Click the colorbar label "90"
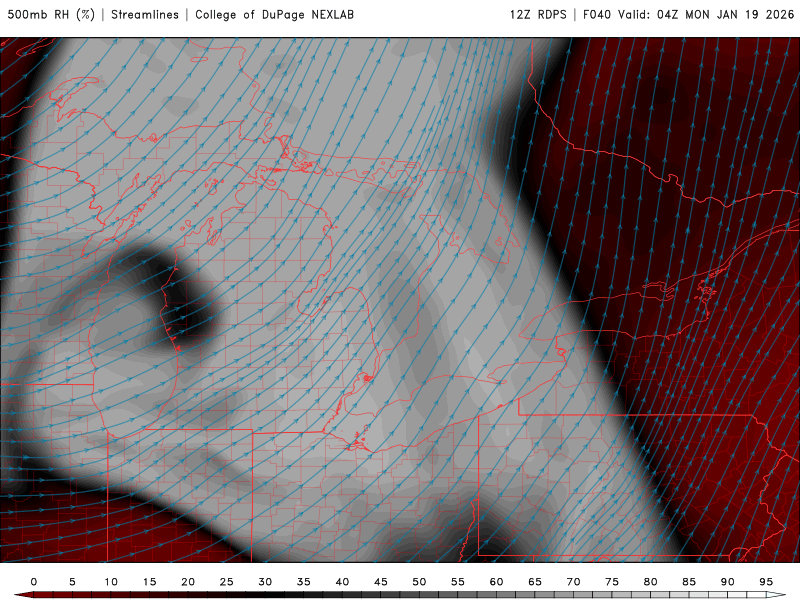 (x=727, y=582)
